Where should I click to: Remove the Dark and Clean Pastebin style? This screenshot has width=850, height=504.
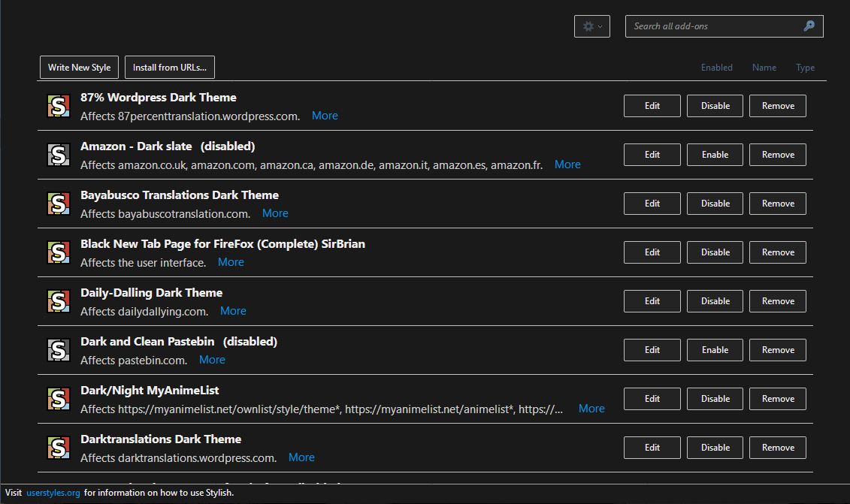click(778, 349)
